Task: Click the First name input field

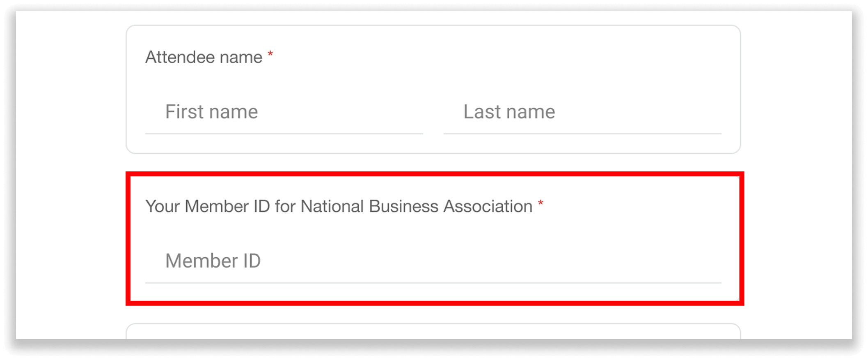Action: point(284,112)
